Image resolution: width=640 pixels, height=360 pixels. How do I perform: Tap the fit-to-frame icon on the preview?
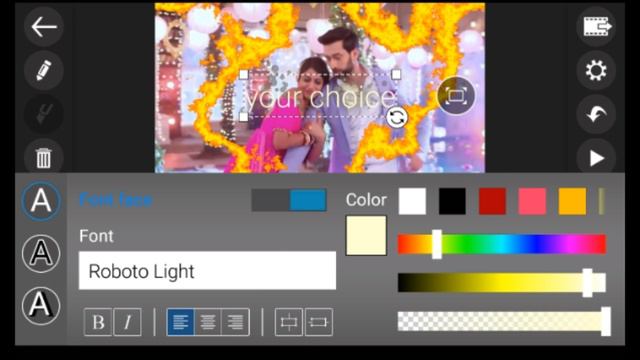click(x=456, y=96)
